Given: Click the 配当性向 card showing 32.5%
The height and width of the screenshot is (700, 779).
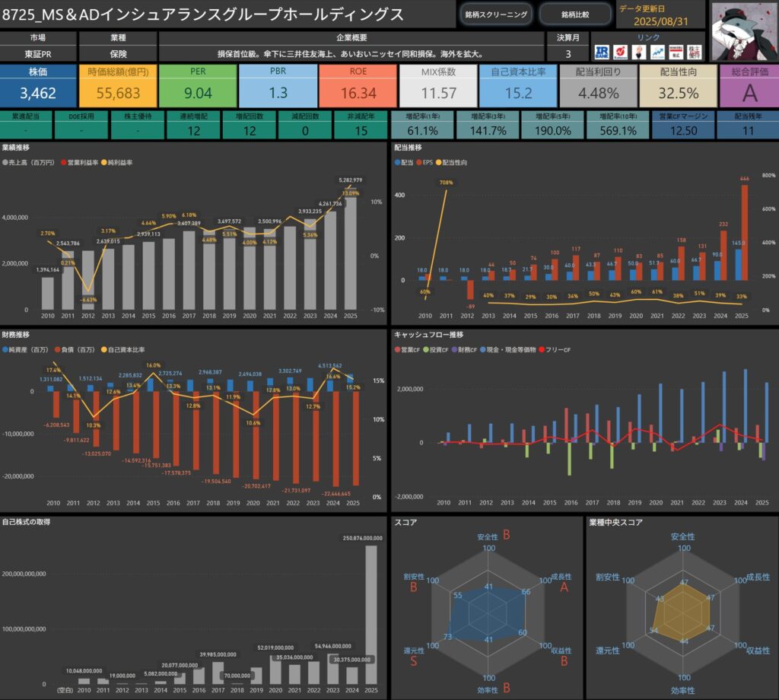Looking at the screenshot, I should tap(678, 85).
